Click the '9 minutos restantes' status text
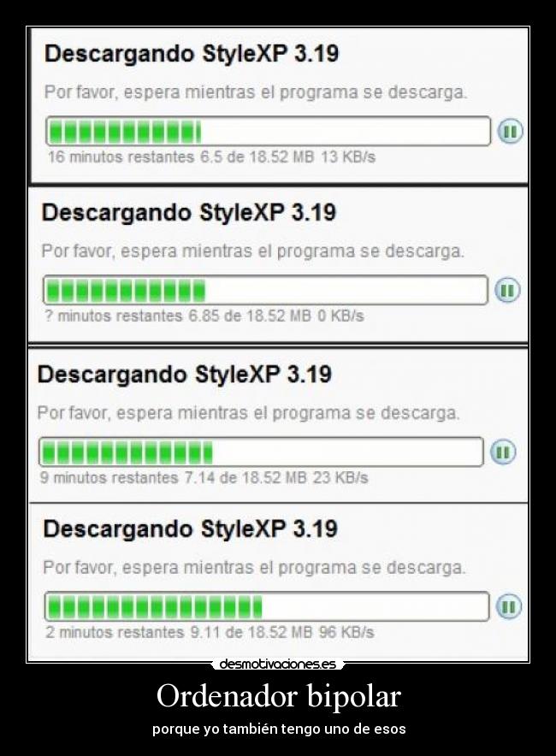556x756 pixels. pyautogui.click(x=109, y=478)
